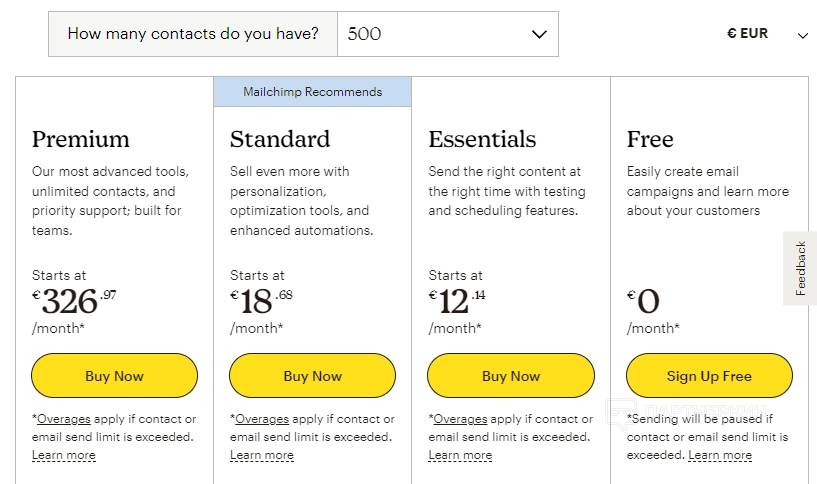
Task: Click Learn more under Standard plan
Action: (262, 455)
